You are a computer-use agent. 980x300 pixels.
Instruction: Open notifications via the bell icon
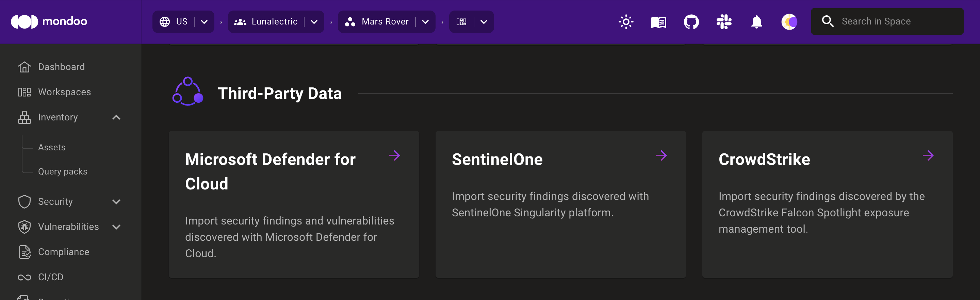click(756, 22)
